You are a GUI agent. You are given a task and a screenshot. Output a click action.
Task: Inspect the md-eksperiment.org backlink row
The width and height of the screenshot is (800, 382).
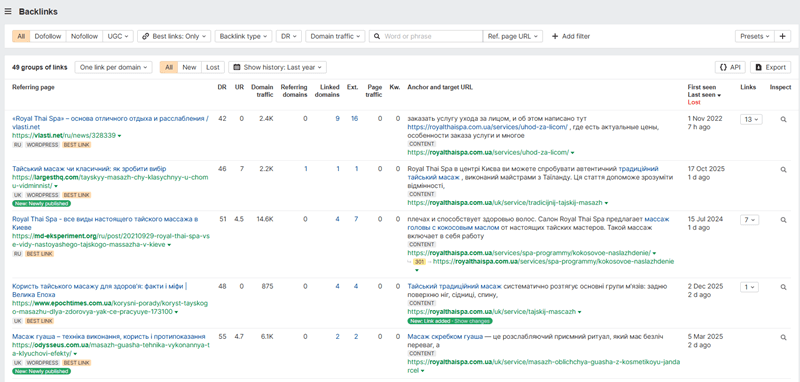pyautogui.click(x=783, y=220)
